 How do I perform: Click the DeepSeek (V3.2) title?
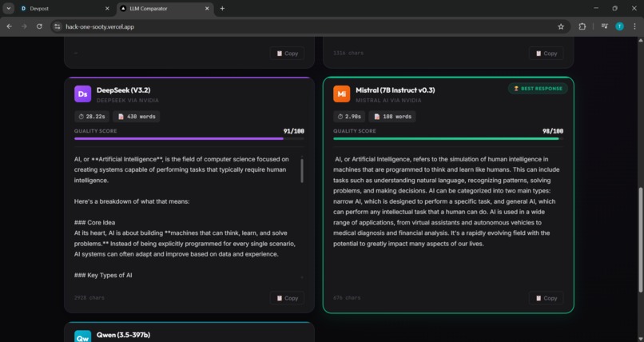123,90
